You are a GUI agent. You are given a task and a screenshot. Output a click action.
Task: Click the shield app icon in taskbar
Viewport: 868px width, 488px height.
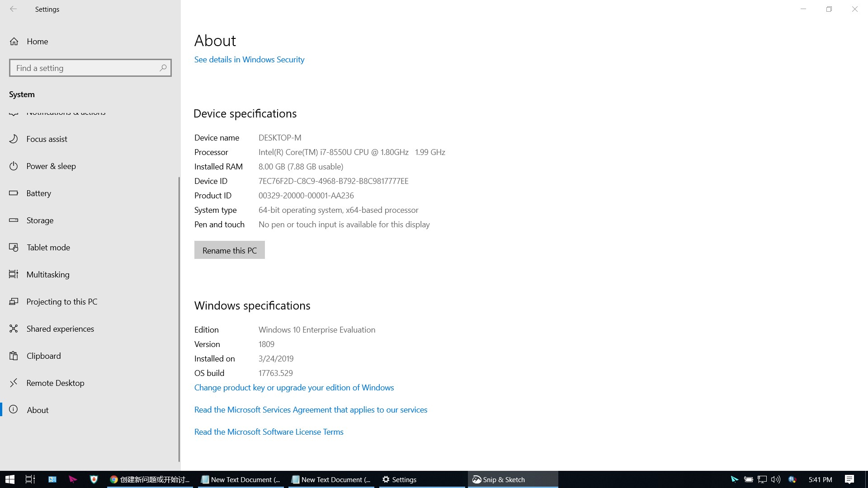coord(94,479)
